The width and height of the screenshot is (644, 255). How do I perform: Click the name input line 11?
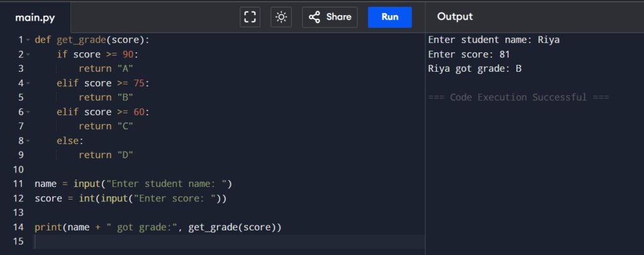133,184
